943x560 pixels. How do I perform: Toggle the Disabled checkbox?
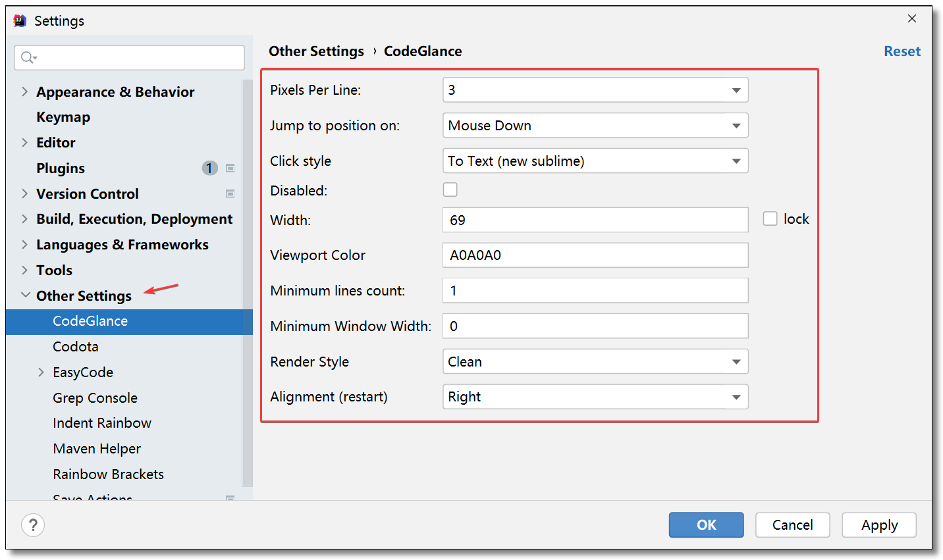pyautogui.click(x=450, y=190)
